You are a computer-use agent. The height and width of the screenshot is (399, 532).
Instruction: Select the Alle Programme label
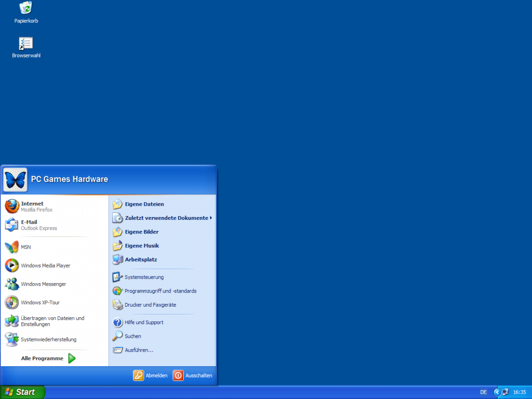point(42,358)
